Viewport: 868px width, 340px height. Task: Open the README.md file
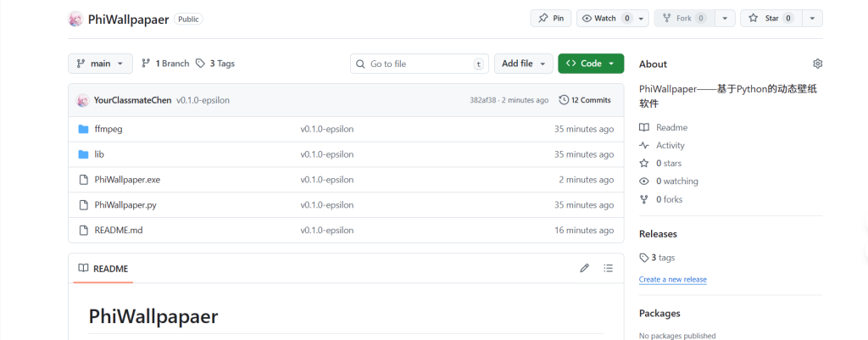pos(119,230)
